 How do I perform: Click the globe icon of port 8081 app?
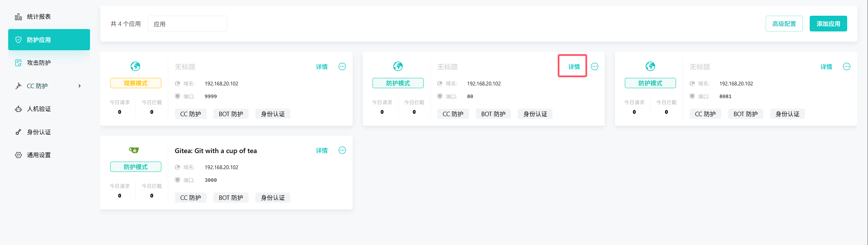650,66
